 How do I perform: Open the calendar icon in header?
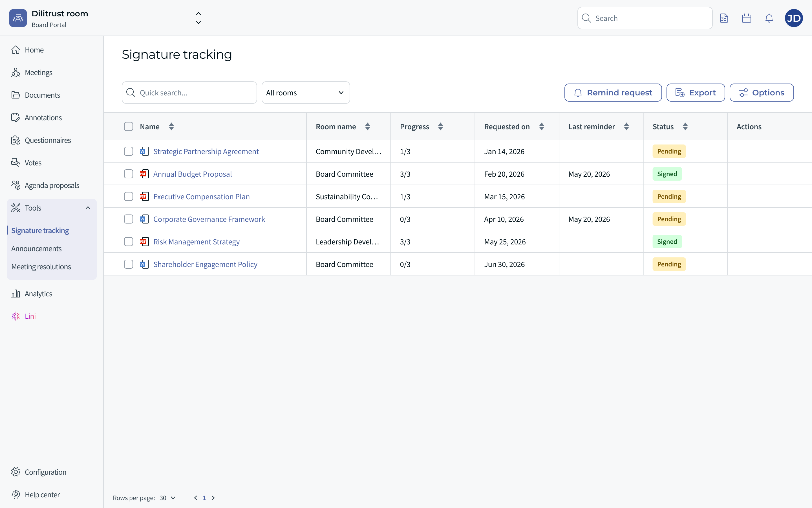[747, 18]
